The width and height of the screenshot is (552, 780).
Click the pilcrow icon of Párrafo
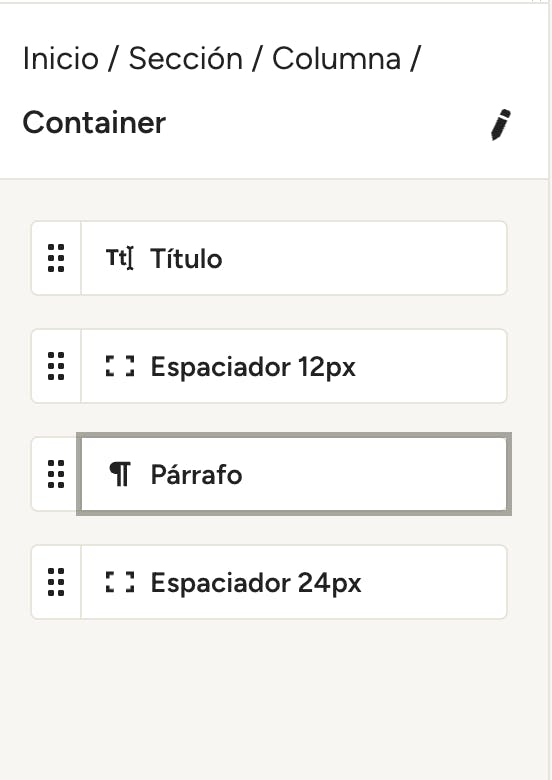pyautogui.click(x=120, y=474)
